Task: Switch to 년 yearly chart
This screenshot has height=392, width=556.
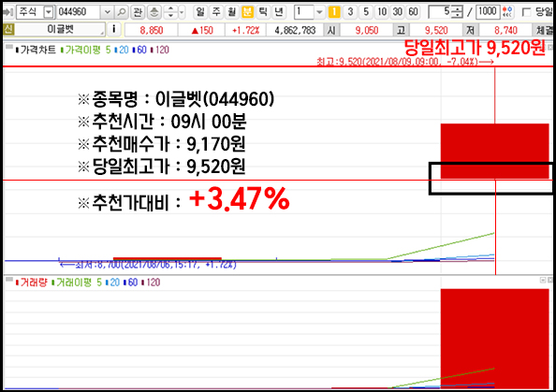Action: (x=279, y=12)
